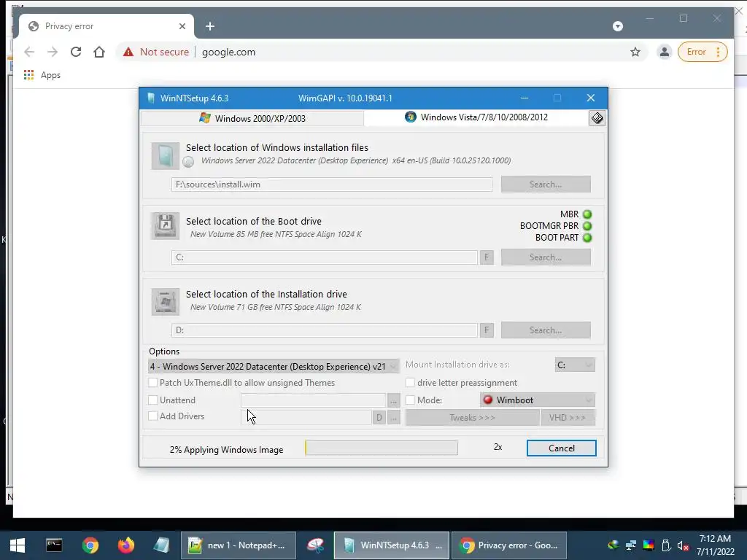Click Search for Installation drive
The width and height of the screenshot is (747, 560).
[x=546, y=330]
